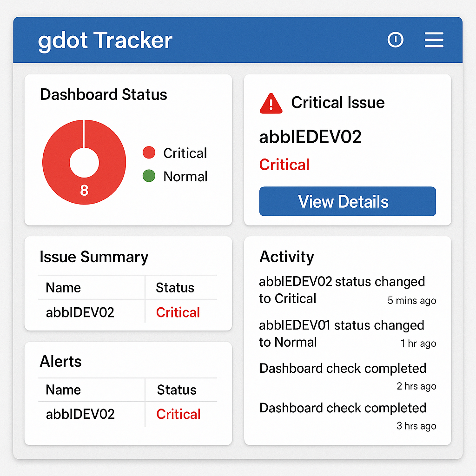The image size is (476, 476).
Task: Select the red Critical legend dot
Action: pyautogui.click(x=148, y=152)
